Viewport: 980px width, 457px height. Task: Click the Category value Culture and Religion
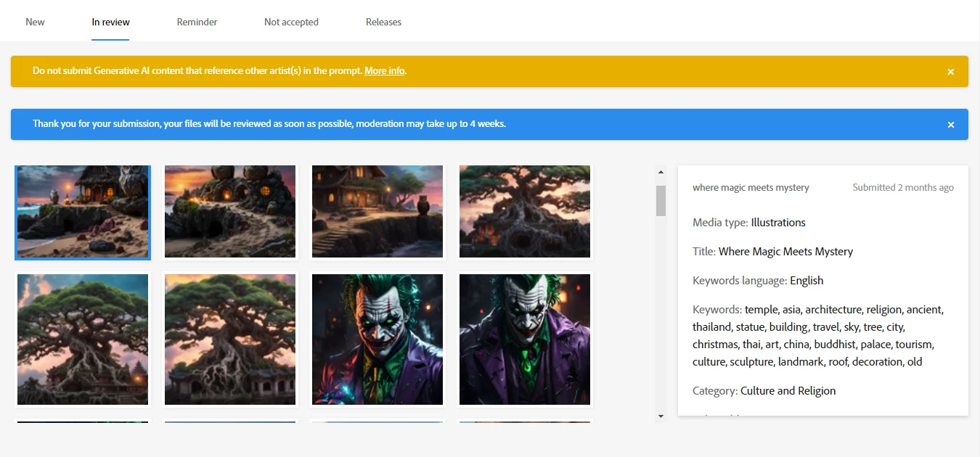788,391
